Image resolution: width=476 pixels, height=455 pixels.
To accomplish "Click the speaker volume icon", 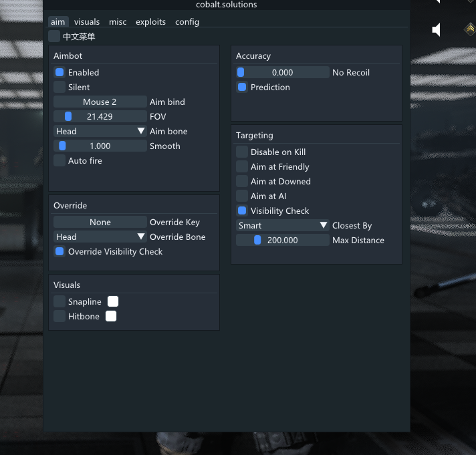I will click(x=437, y=29).
